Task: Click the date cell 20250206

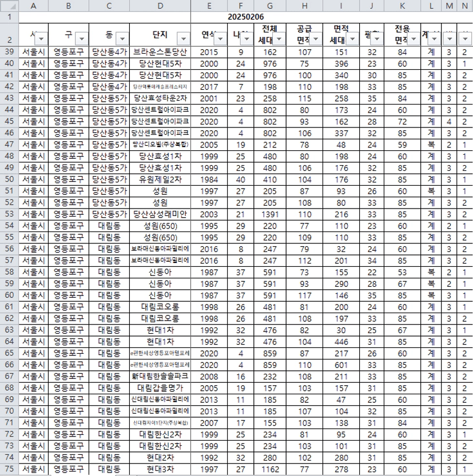Action: pyautogui.click(x=246, y=17)
